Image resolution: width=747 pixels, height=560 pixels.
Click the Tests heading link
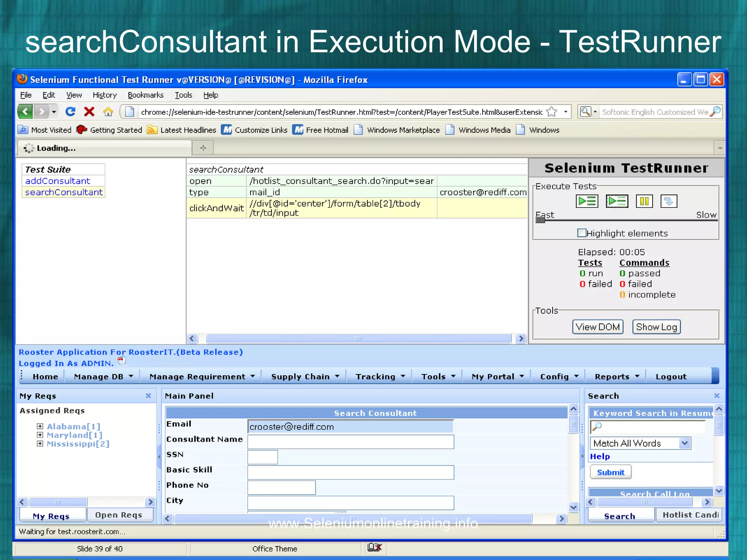(x=590, y=262)
